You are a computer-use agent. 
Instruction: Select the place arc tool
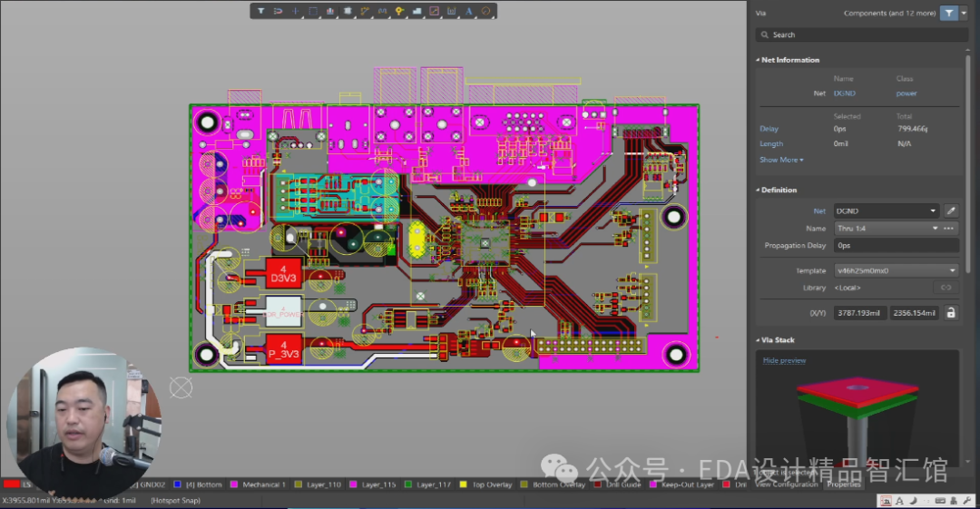click(x=486, y=11)
